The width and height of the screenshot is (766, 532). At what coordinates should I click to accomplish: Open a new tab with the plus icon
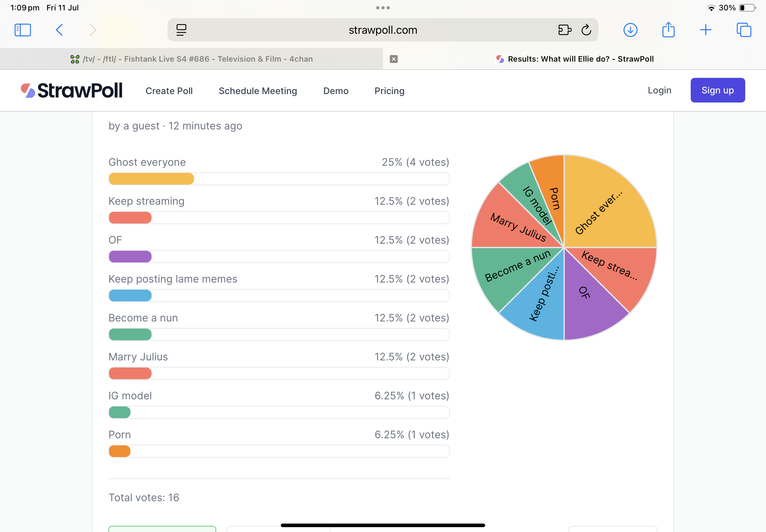706,30
